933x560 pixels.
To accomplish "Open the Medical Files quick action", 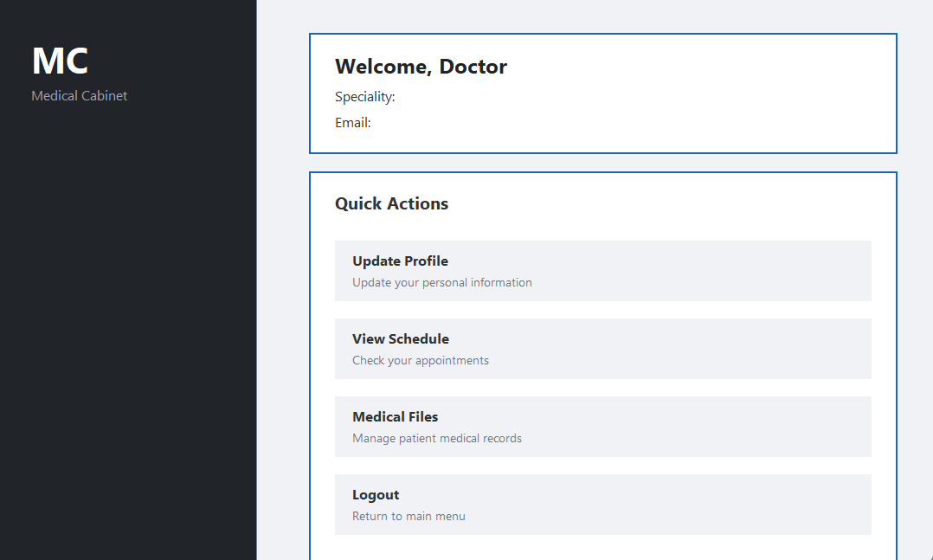I will pos(602,427).
